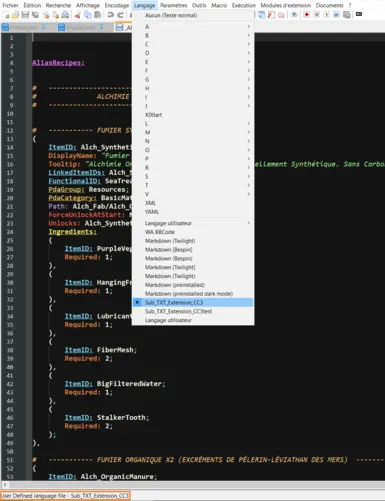Image resolution: width=385 pixels, height=501 pixels.
Task: Select the XML language entry
Action: pyautogui.click(x=193, y=203)
